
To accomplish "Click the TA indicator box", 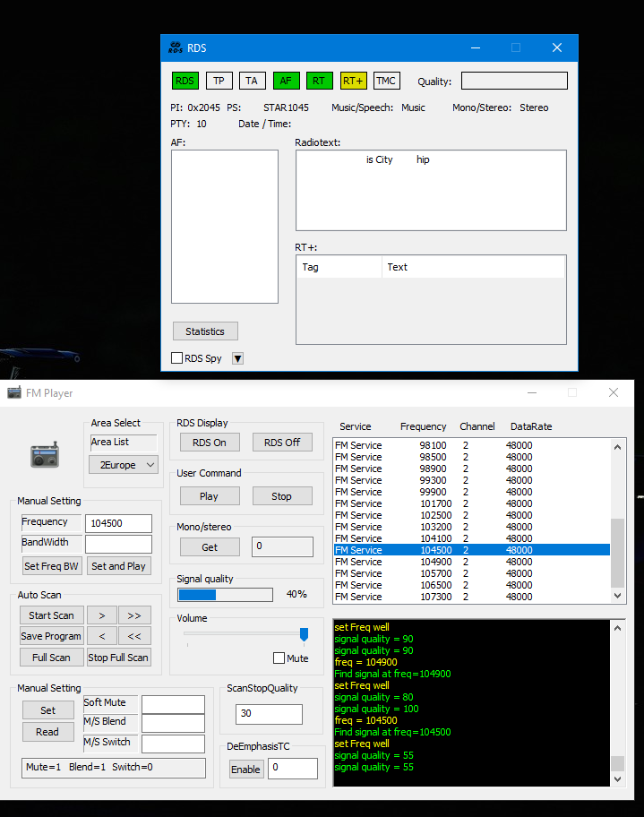I will pyautogui.click(x=252, y=81).
